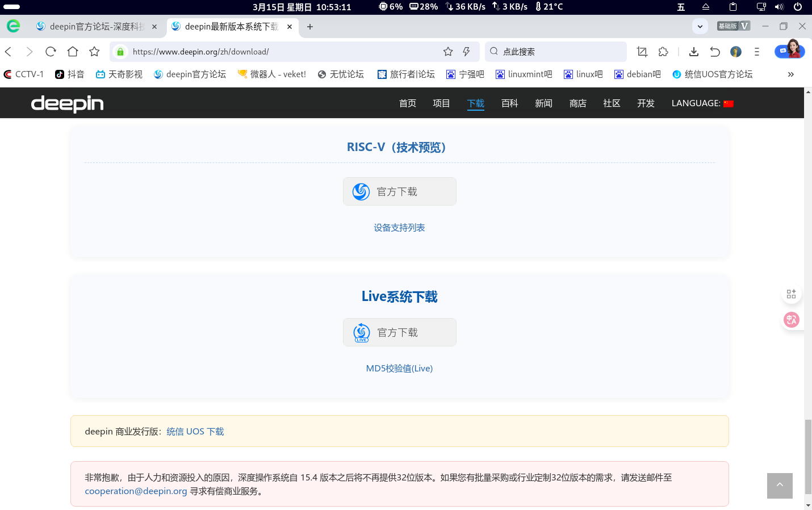
Task: Open the browser menu (three-line icon)
Action: 756,51
